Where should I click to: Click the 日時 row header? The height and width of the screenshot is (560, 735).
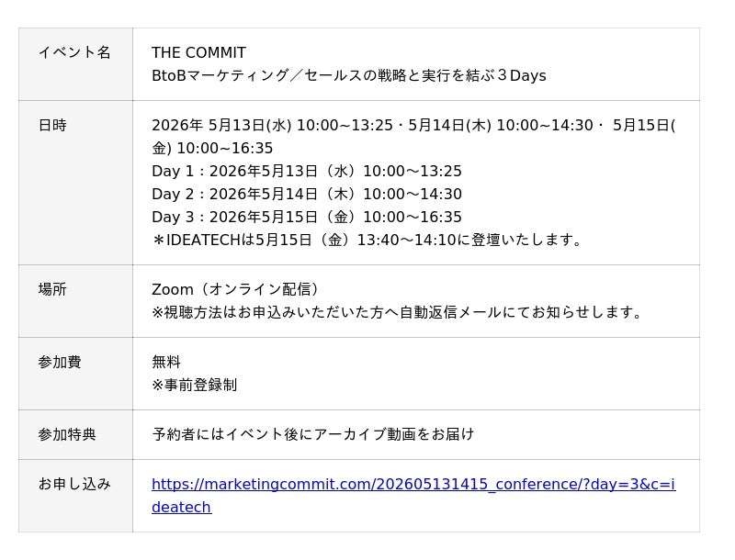click(x=52, y=126)
